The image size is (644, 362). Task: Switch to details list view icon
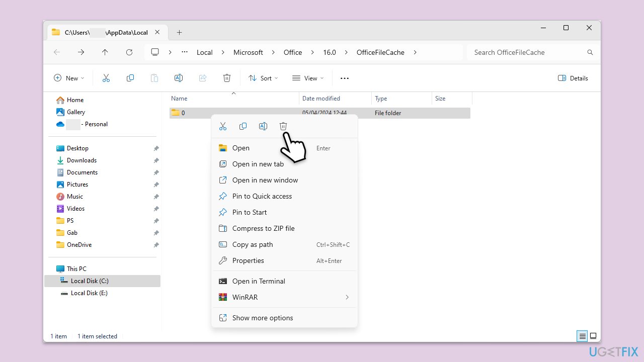pyautogui.click(x=582, y=336)
